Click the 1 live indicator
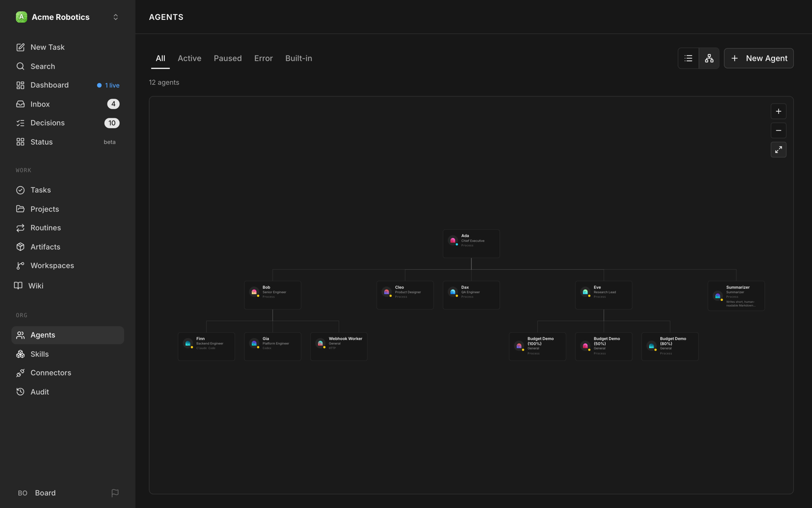812x508 pixels. pos(109,85)
